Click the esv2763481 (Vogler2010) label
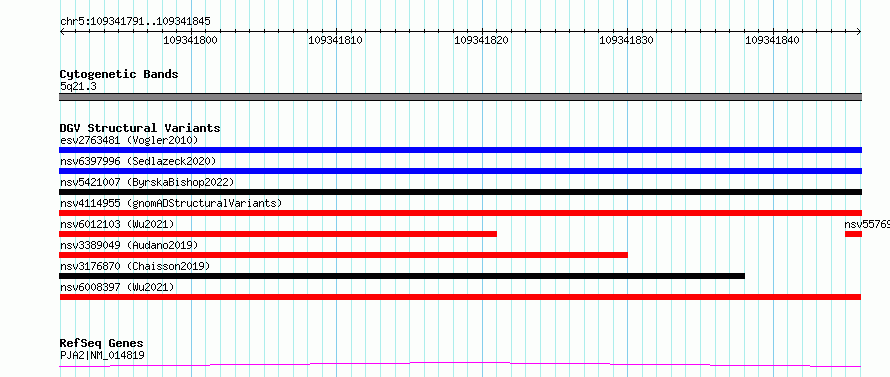The image size is (890, 377). point(129,140)
